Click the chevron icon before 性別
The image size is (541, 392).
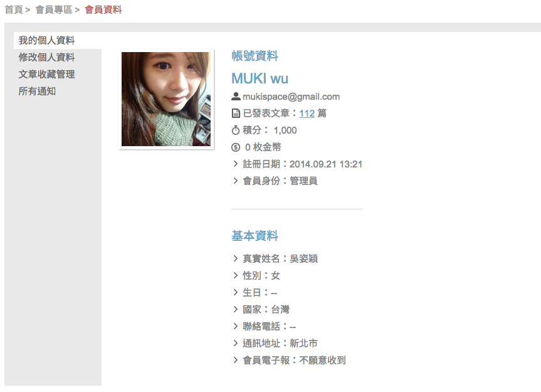tap(236, 275)
